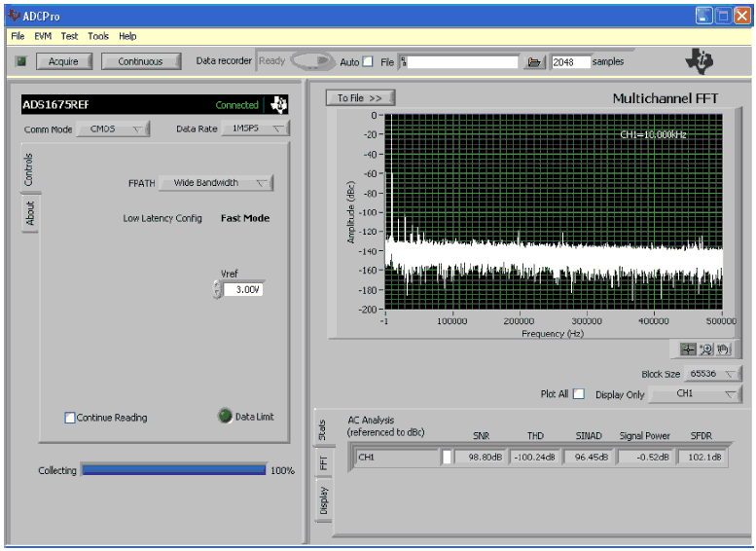Maximize the ADCPro window
The height and width of the screenshot is (551, 756).
[x=723, y=16]
